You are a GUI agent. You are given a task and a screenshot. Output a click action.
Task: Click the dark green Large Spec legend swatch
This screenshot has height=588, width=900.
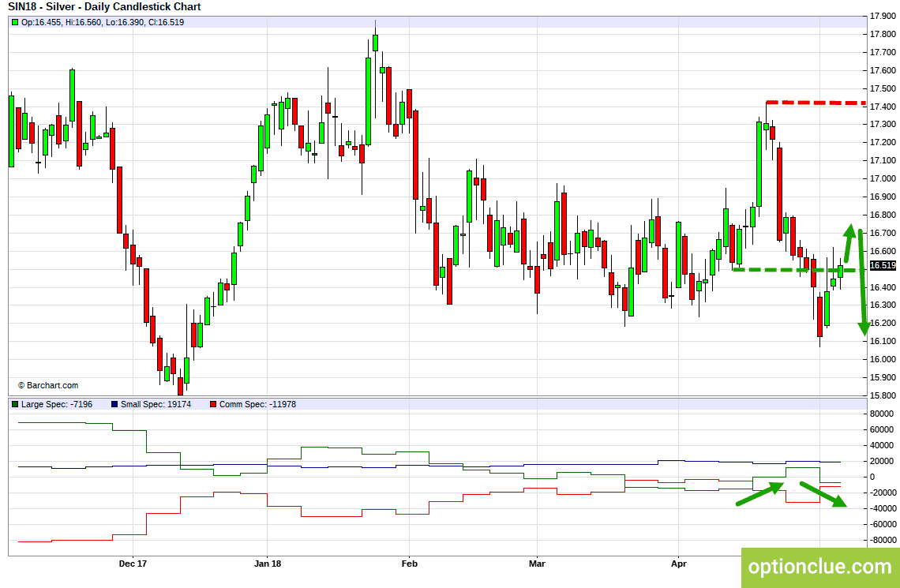click(x=15, y=404)
